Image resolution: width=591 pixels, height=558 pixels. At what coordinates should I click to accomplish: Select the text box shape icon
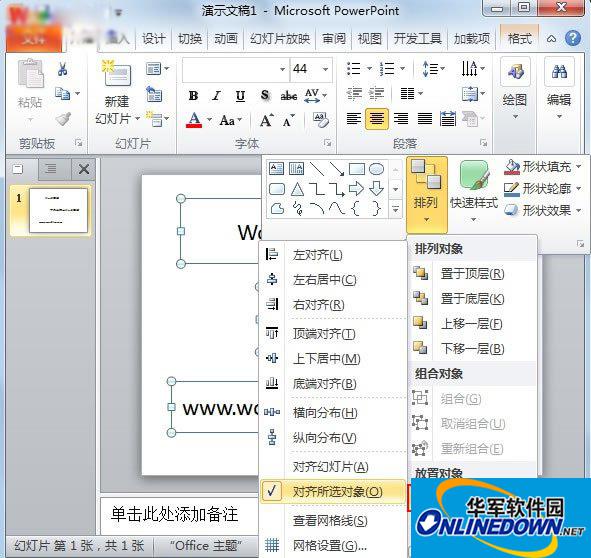276,169
